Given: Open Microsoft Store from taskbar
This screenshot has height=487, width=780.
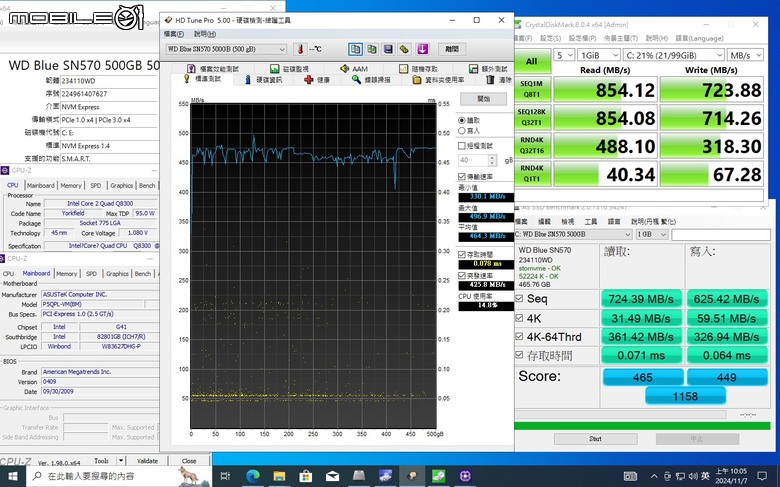Looking at the screenshot, I should (x=305, y=476).
